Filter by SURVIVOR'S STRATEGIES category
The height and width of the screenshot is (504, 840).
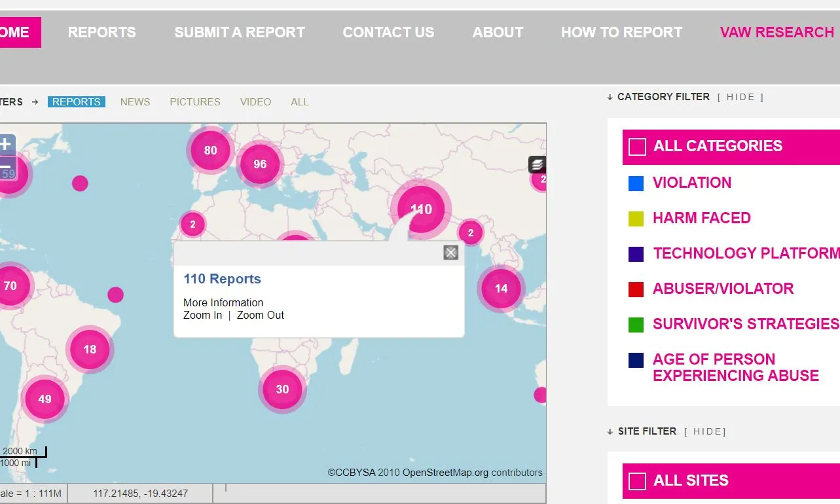point(746,324)
